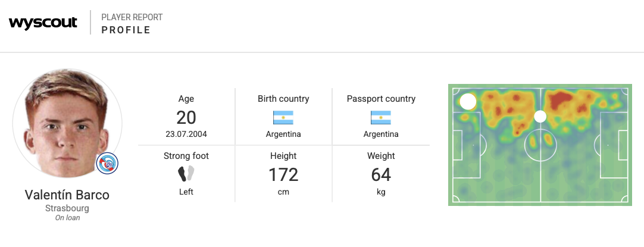644x247 pixels.
Task: Click the age value 20
Action: click(186, 117)
